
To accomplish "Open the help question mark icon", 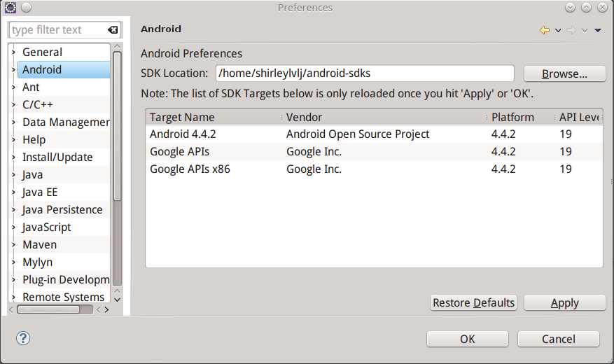I will (x=23, y=338).
